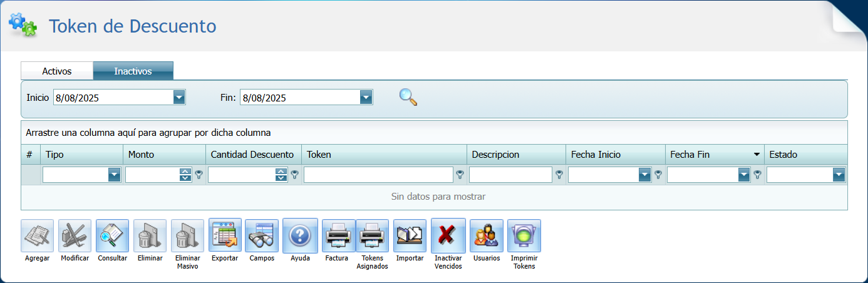Click the Fecha Inicio filter funnel icon
Image resolution: width=868 pixels, height=283 pixels.
click(x=658, y=175)
